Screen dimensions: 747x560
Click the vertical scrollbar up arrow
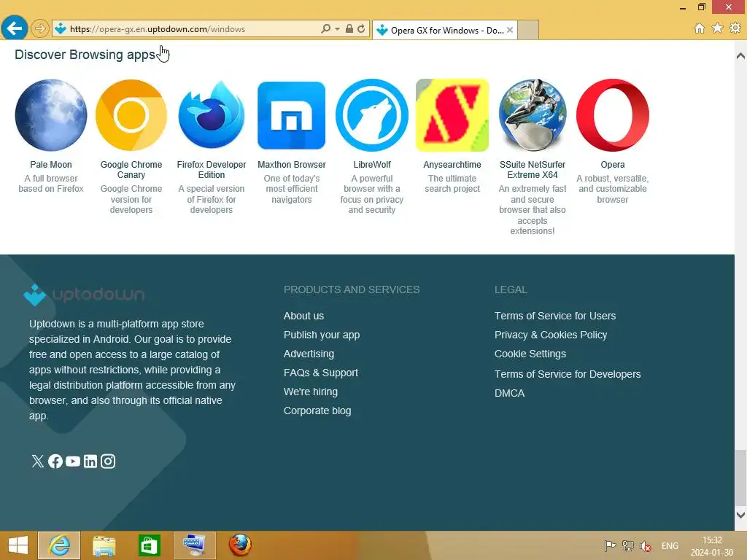pyautogui.click(x=741, y=56)
